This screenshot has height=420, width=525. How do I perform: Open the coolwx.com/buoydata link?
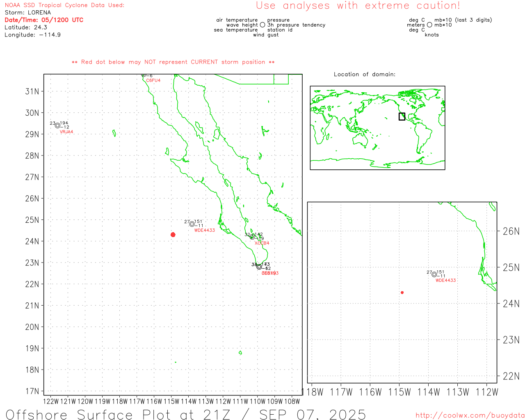point(470,415)
